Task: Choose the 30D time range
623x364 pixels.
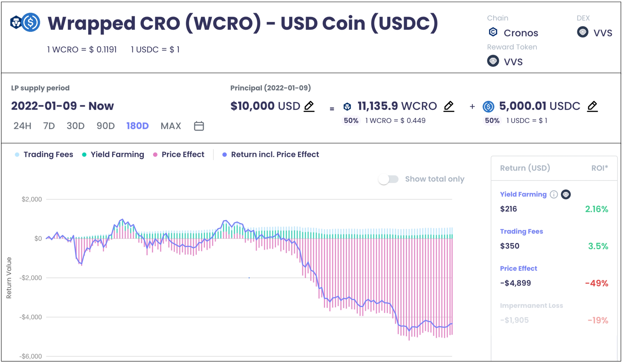Action: click(x=75, y=126)
